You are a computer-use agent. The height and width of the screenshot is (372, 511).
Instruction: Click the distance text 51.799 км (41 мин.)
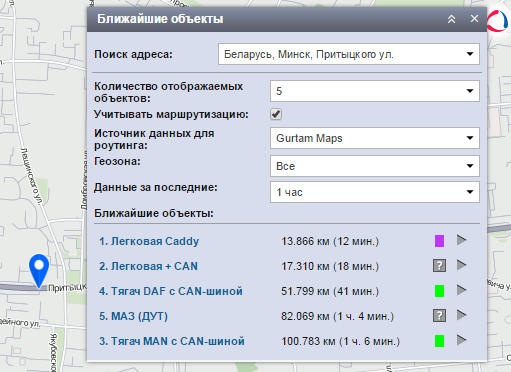tap(330, 291)
